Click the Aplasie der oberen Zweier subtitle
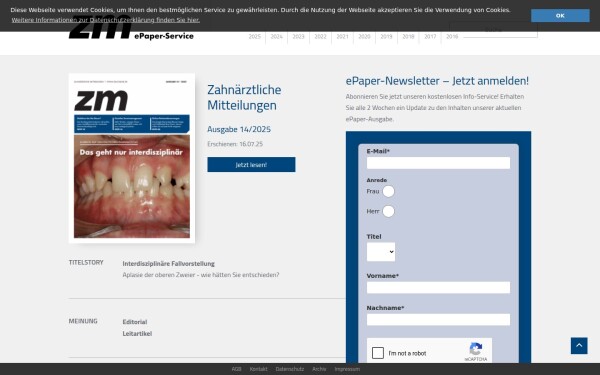The width and height of the screenshot is (600, 375). [201, 275]
